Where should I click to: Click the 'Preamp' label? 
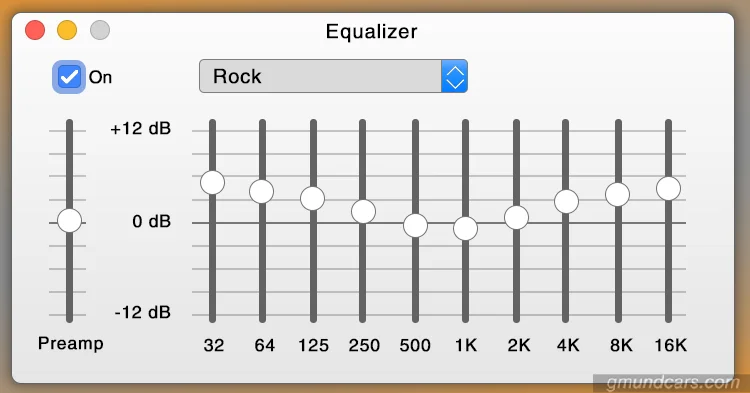coord(71,344)
